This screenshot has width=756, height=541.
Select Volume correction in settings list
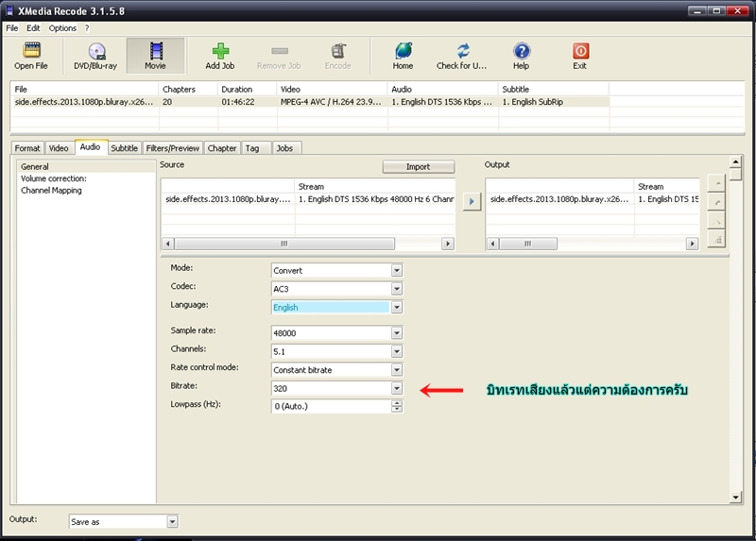tap(54, 178)
